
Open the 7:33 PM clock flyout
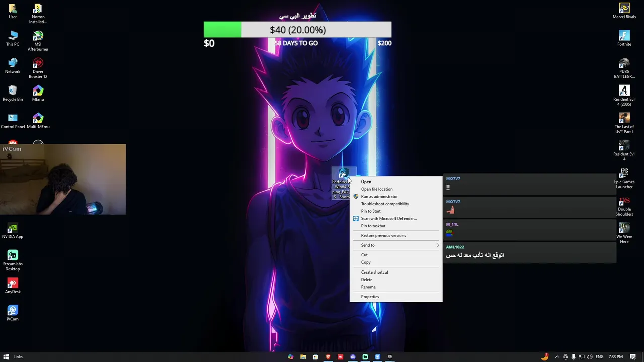[616, 357]
